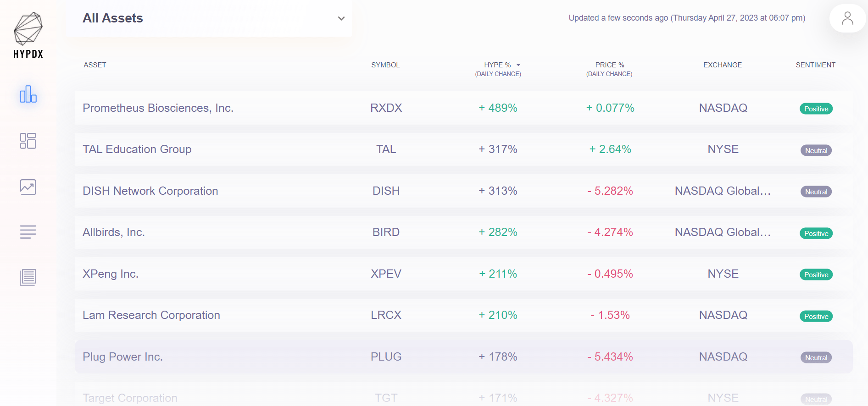Click the - 4.274% price change
The height and width of the screenshot is (406, 868).
(x=610, y=232)
